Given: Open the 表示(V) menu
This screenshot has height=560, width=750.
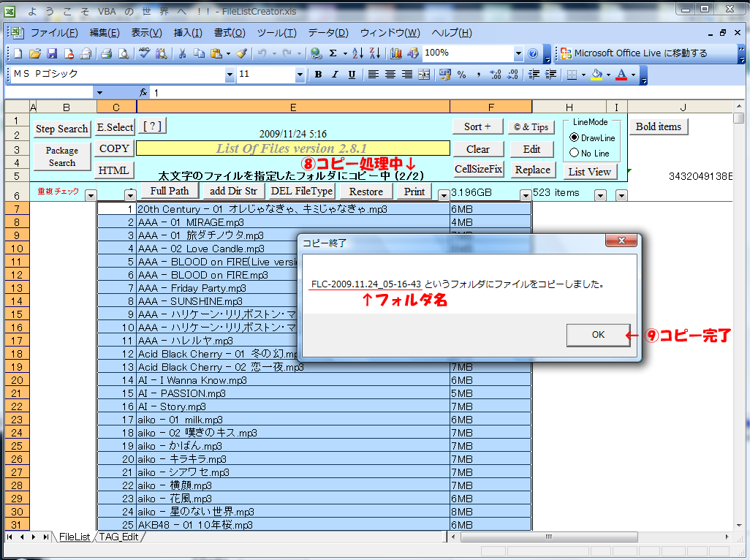Looking at the screenshot, I should [x=146, y=33].
